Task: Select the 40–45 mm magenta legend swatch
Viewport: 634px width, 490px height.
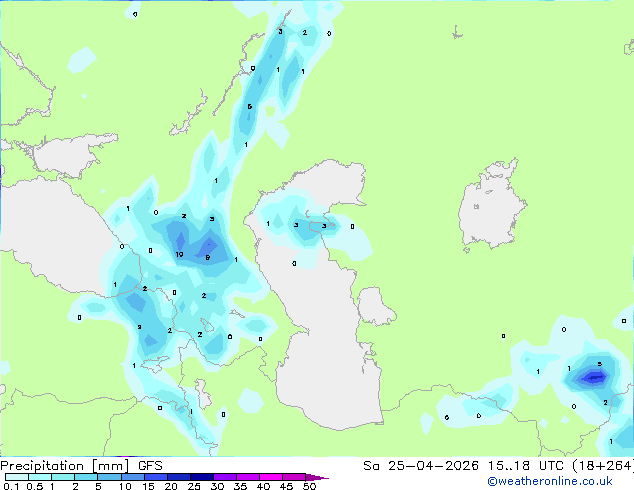Action: click(271, 477)
